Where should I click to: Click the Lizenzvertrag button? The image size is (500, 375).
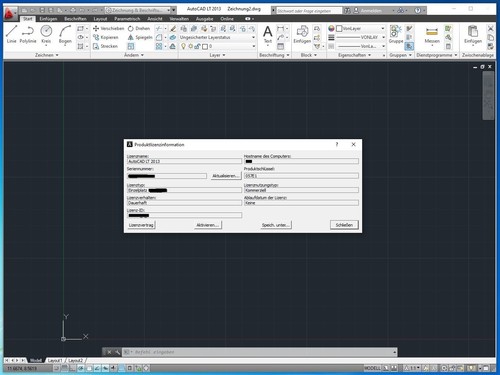pyautogui.click(x=141, y=225)
